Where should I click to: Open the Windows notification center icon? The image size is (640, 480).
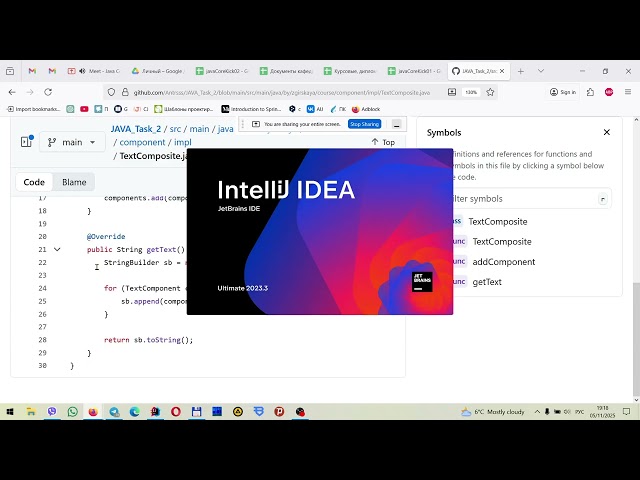pyautogui.click(x=627, y=412)
